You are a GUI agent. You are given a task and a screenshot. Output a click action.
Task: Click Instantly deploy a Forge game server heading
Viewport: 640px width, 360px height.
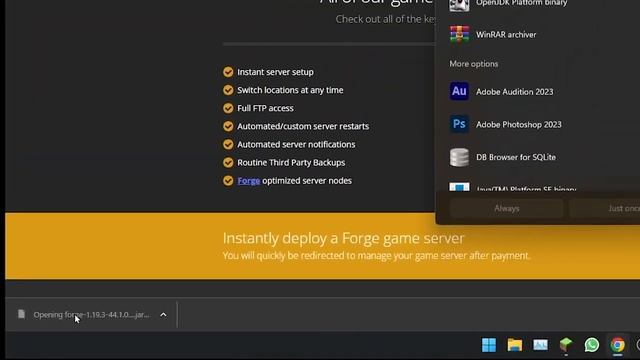click(x=343, y=238)
